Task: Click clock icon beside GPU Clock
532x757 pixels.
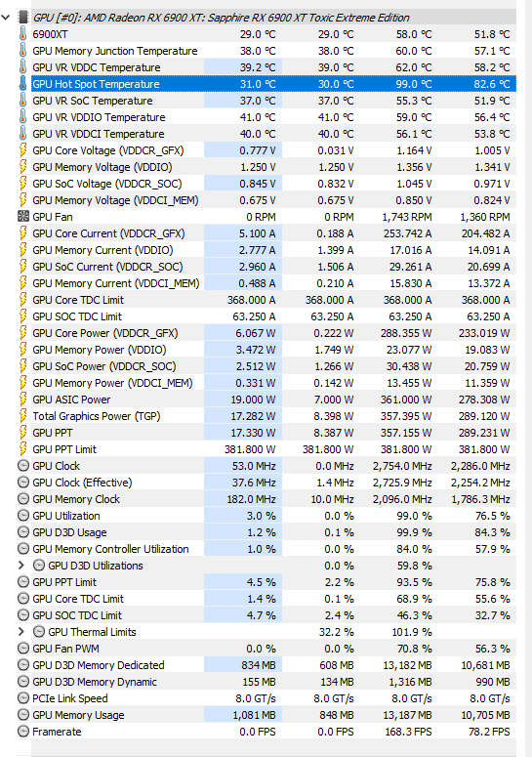Action: click(23, 466)
